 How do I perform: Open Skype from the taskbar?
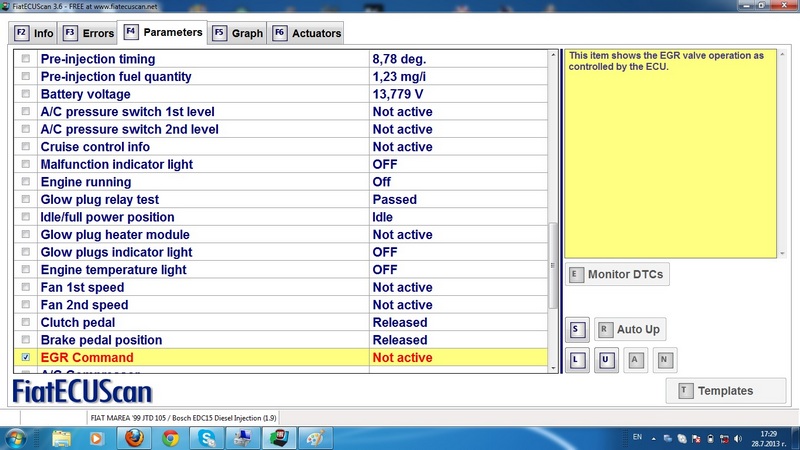[x=207, y=438]
